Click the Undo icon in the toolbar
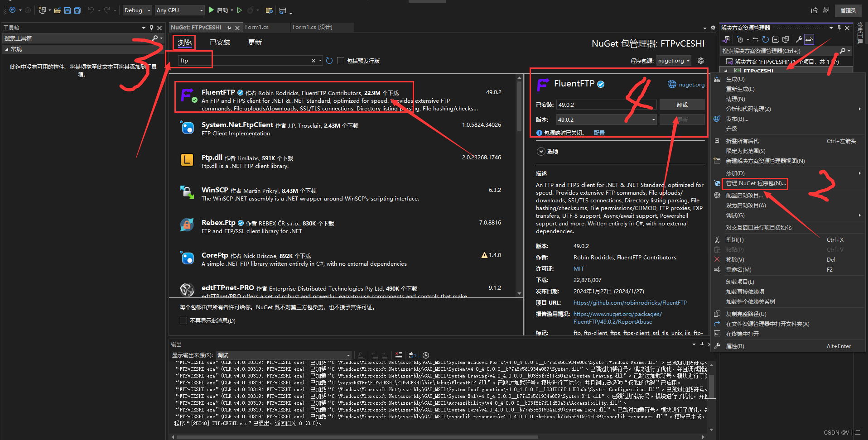Image resolution: width=868 pixels, height=440 pixels. click(91, 10)
